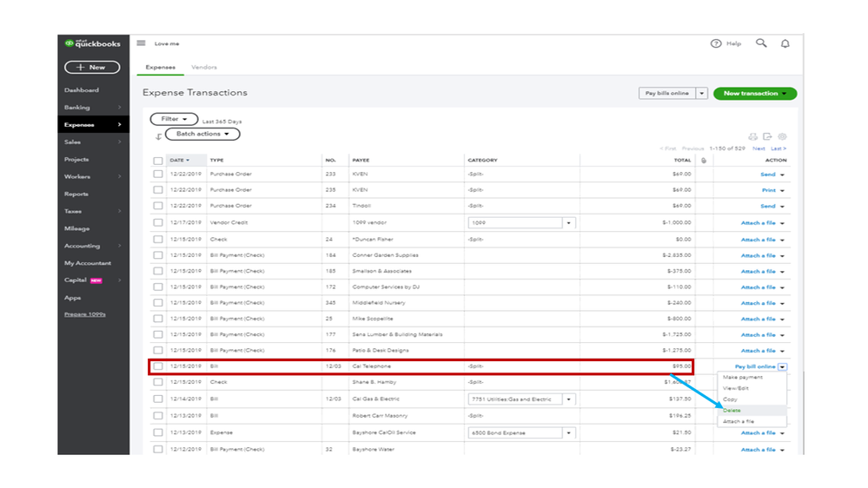Open the search magnifier icon

coord(761,43)
